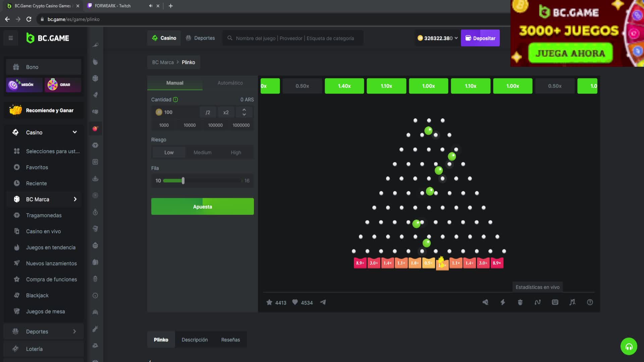The image size is (644, 362).
Task: Click the Recomiende y Ganar banner
Action: [x=44, y=110]
